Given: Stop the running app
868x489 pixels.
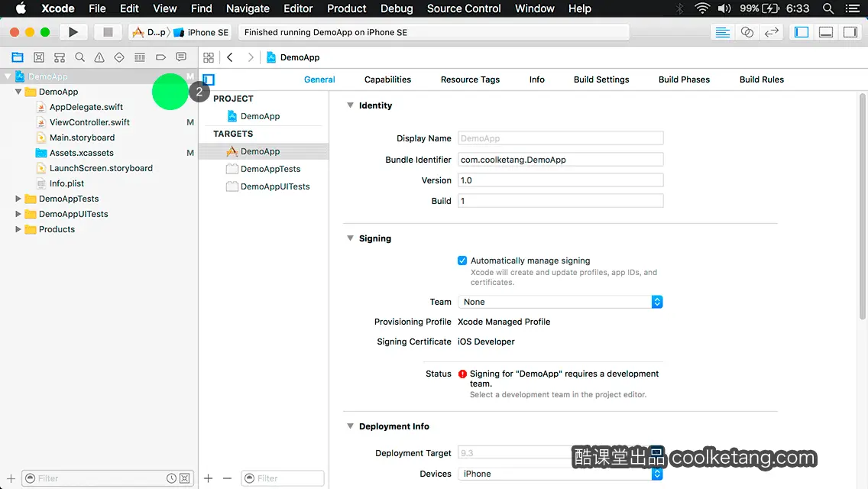Looking at the screenshot, I should point(108,32).
